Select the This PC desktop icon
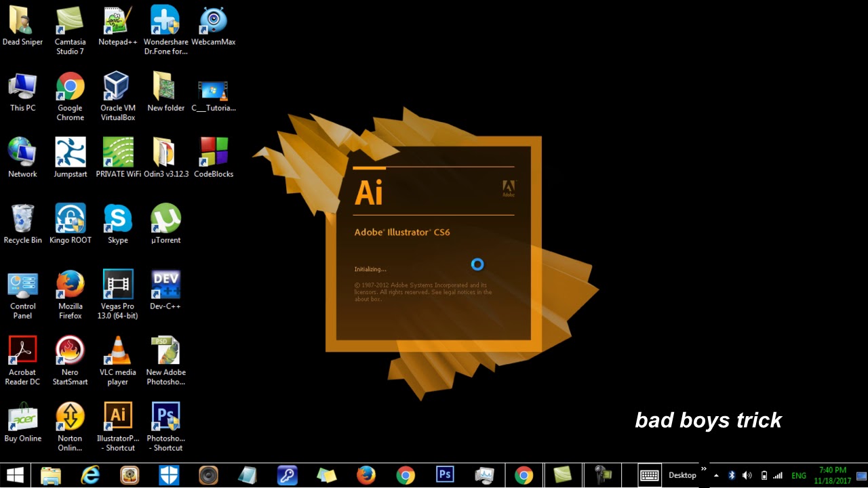 (x=22, y=92)
